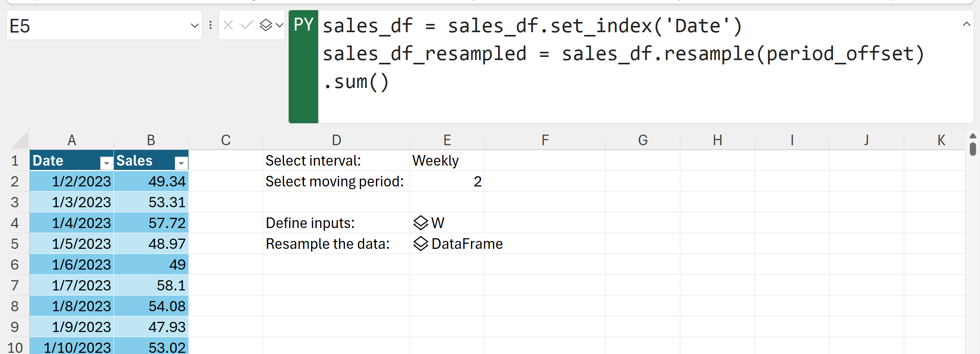980x354 pixels.
Task: Open the Python output mode dropdown arrow
Action: [280, 26]
